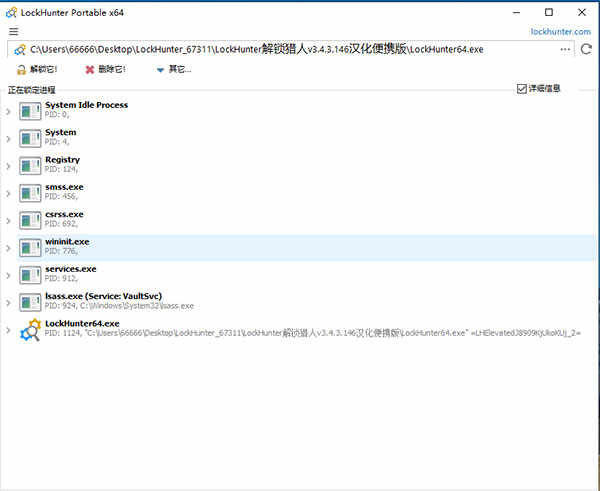The width and height of the screenshot is (600, 491).
Task: Click the 正在锁定进程 section label
Action: click(x=32, y=90)
